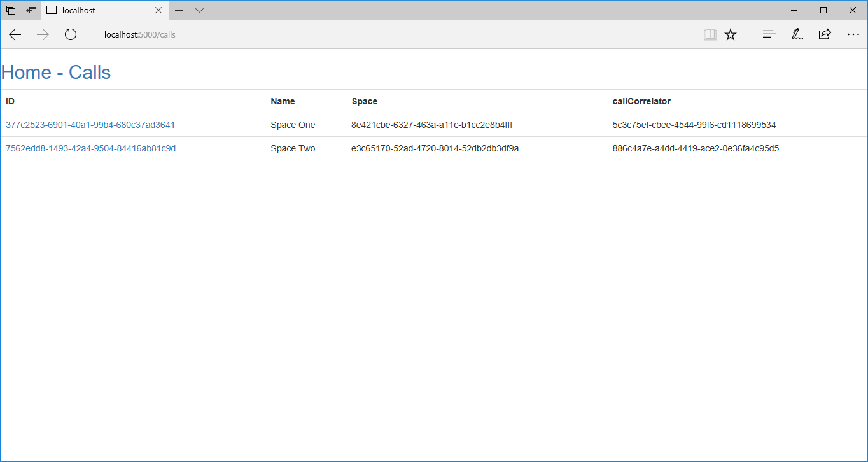Set these tabs aside
868x462 pixels.
click(31, 10)
